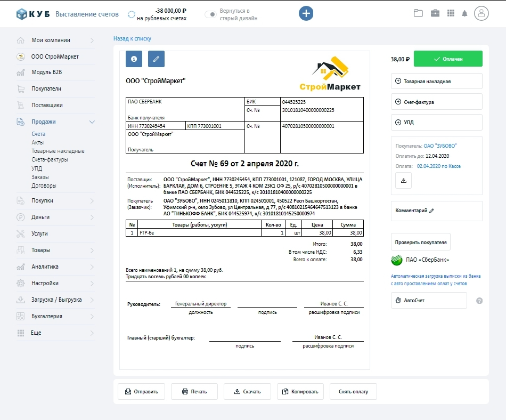Image resolution: width=506 pixels, height=420 pixels.
Task: Click the Настройки gear icon
Action: (x=21, y=283)
